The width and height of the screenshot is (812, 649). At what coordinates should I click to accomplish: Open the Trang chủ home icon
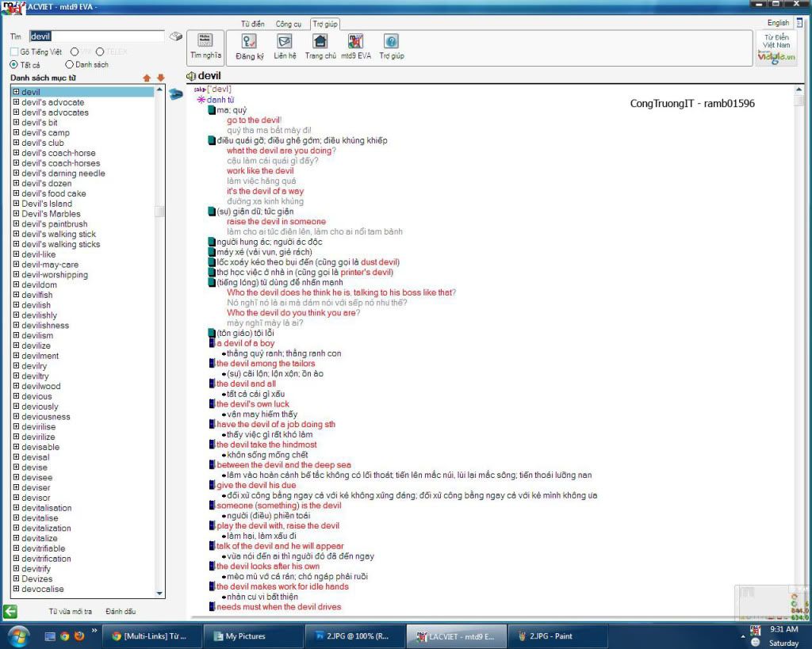click(320, 41)
